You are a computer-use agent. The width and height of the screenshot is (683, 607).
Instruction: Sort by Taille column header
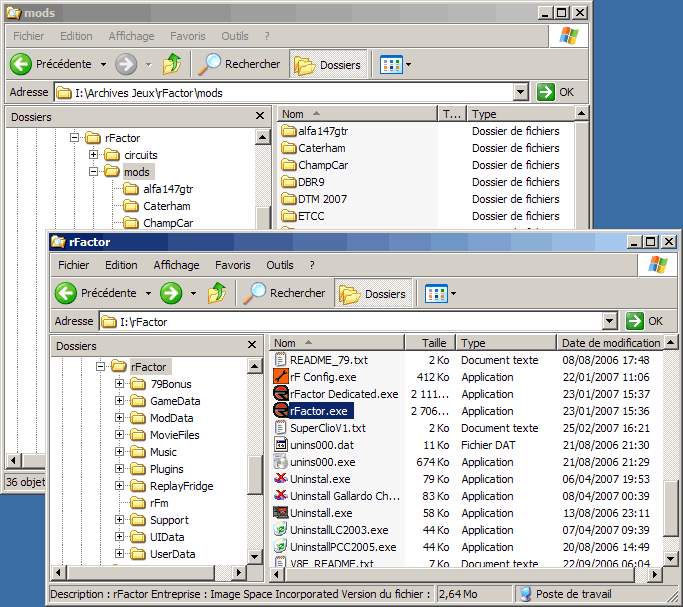coord(430,343)
